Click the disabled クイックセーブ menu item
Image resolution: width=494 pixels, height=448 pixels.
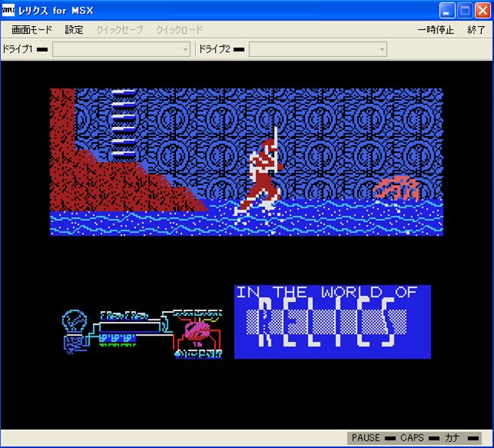click(120, 30)
